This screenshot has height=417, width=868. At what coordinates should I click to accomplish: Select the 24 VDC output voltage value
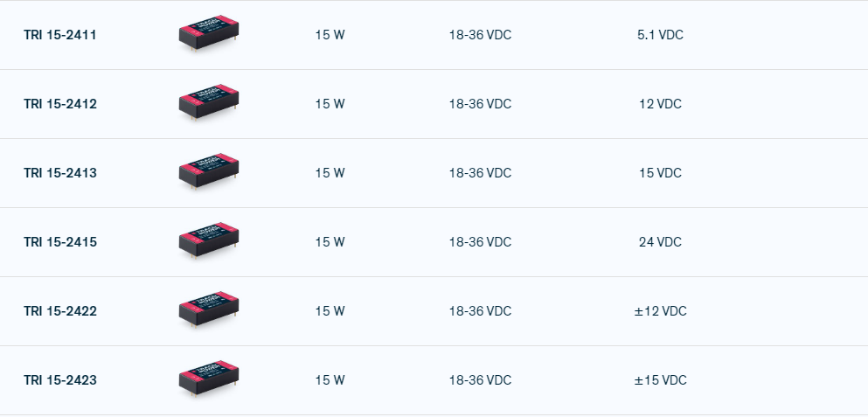tap(660, 242)
